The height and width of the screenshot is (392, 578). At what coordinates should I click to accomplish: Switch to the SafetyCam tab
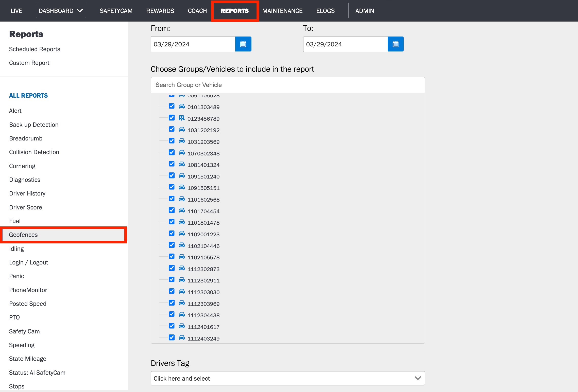coord(116,11)
